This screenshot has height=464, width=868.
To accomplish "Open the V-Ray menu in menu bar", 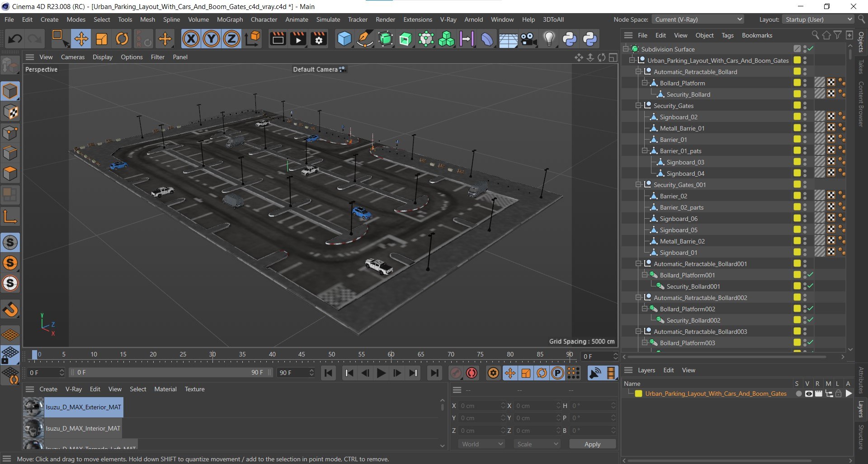I will 448,19.
